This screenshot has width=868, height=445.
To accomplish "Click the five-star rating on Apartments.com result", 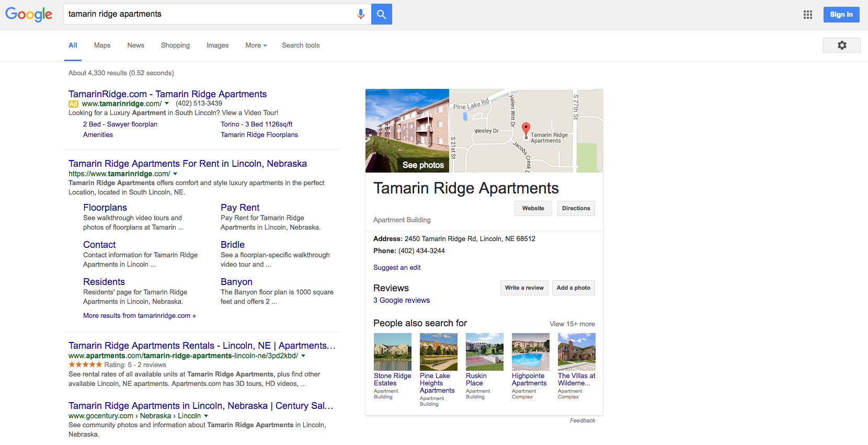I will coord(85,364).
